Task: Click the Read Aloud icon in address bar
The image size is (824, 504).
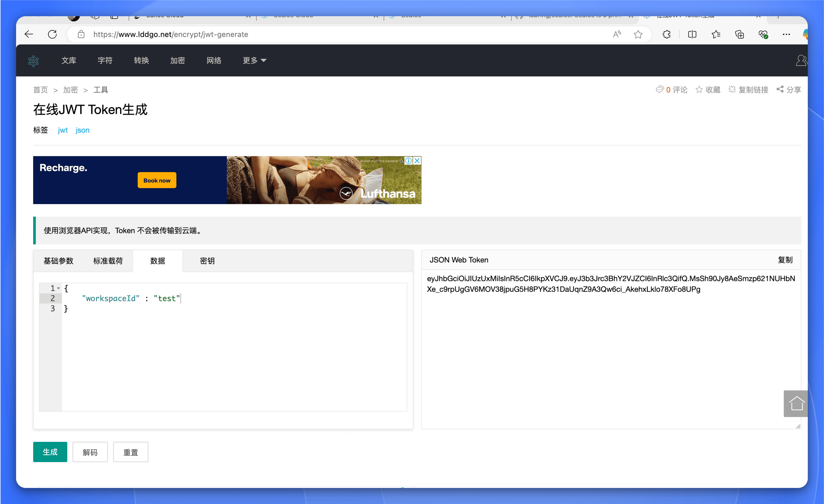Action: tap(617, 34)
